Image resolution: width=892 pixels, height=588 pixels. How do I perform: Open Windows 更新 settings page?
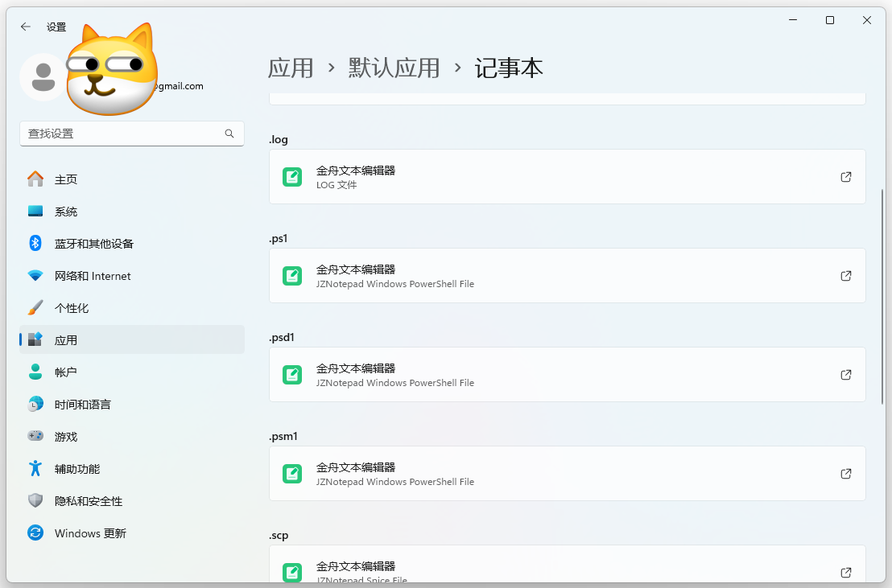(x=132, y=532)
